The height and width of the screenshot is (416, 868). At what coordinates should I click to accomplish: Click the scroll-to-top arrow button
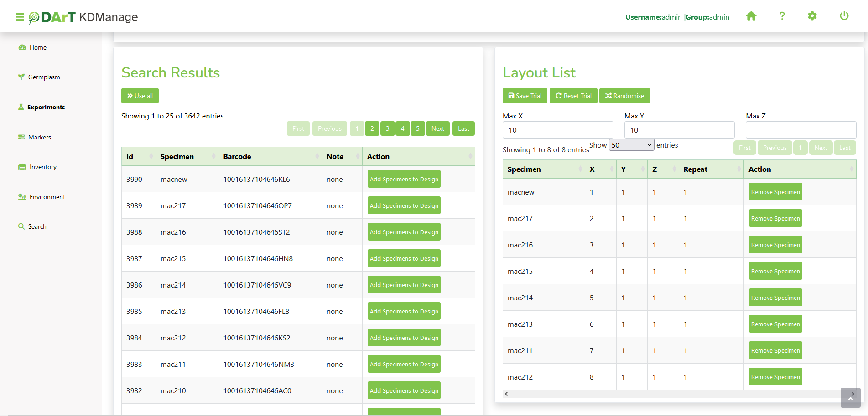pos(850,398)
